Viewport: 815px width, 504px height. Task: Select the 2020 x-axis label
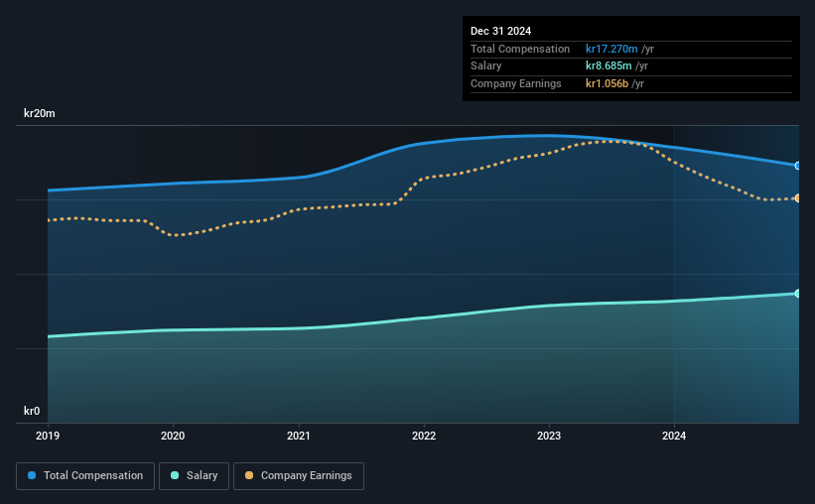click(173, 436)
